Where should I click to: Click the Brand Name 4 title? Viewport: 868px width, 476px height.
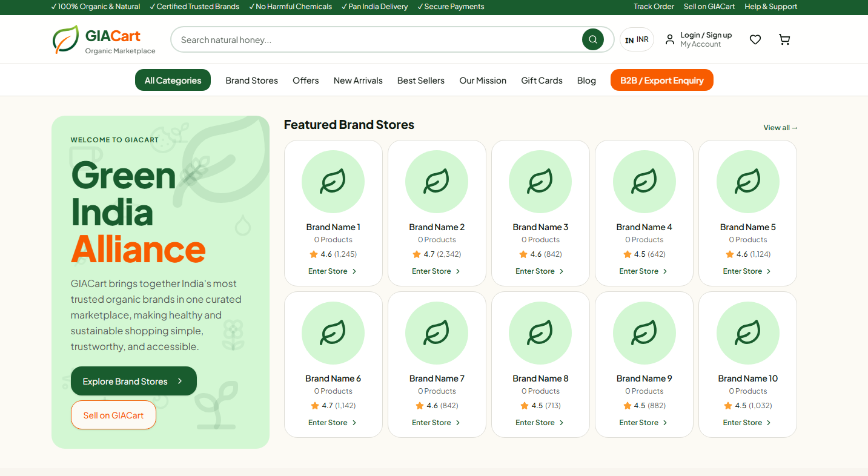[x=644, y=227]
